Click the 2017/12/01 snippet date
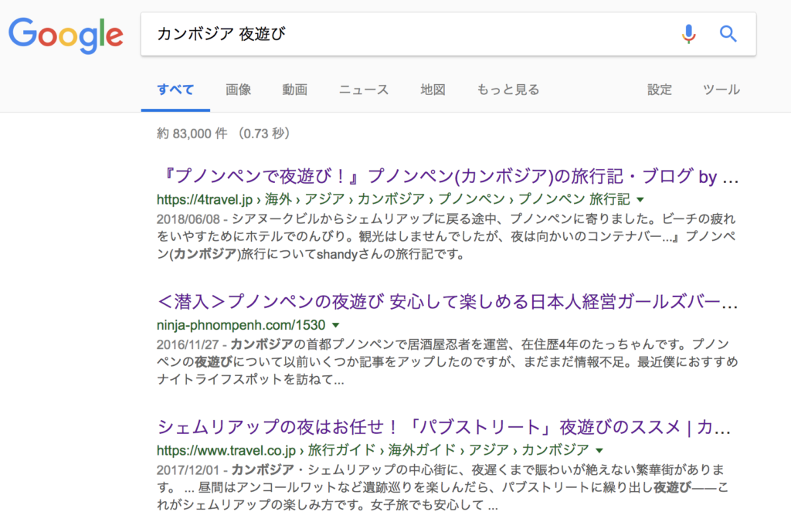This screenshot has height=532, width=791. coord(188,470)
